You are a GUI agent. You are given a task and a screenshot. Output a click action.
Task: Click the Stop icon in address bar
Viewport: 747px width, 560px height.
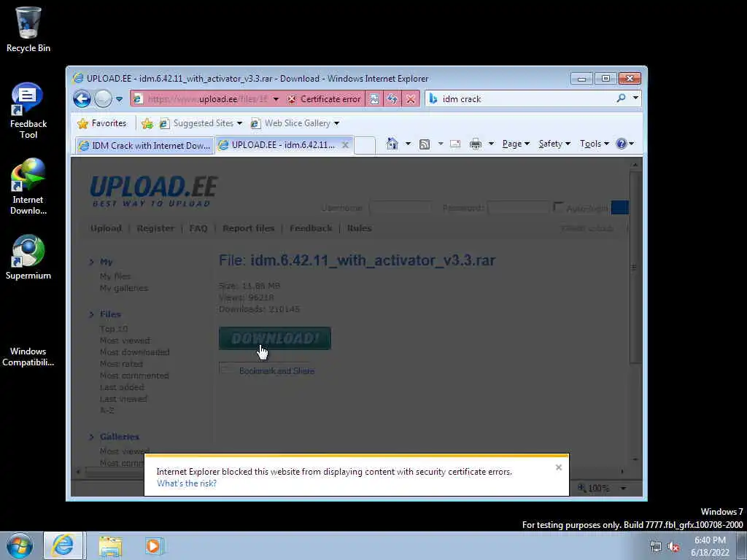(x=410, y=99)
